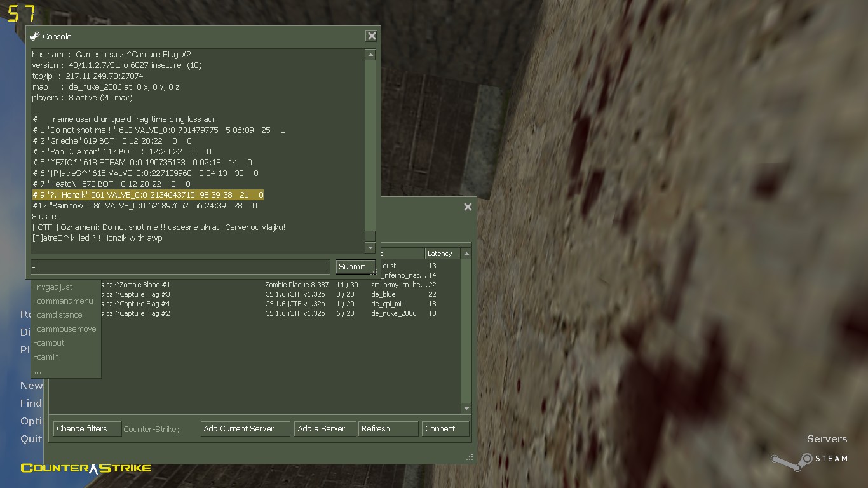Click the Steam icon in Console title bar

pos(35,36)
